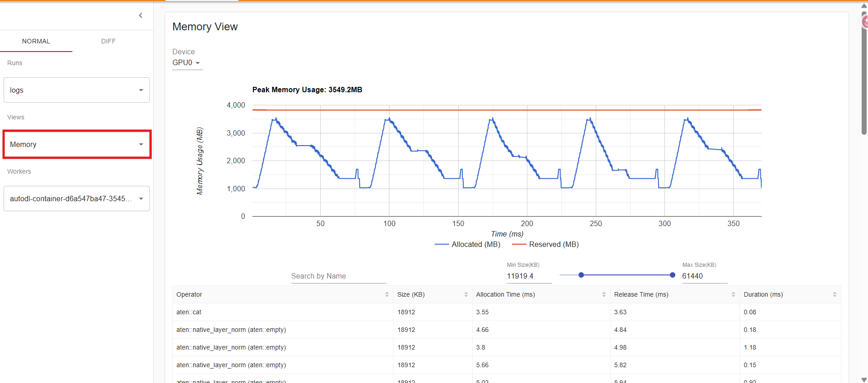Open the GPU0 Device selector
The height and width of the screenshot is (383, 868).
[x=186, y=63]
